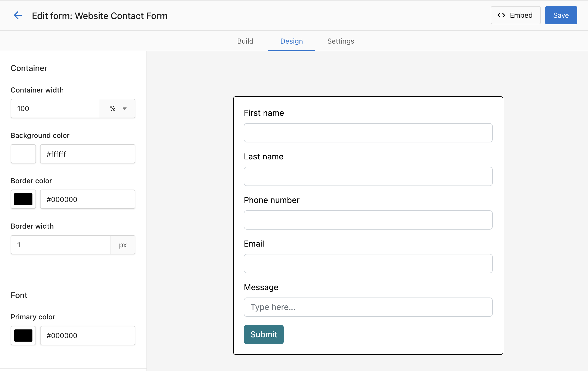Click the Embed code button
Viewport: 588px width, 371px height.
[x=515, y=15]
